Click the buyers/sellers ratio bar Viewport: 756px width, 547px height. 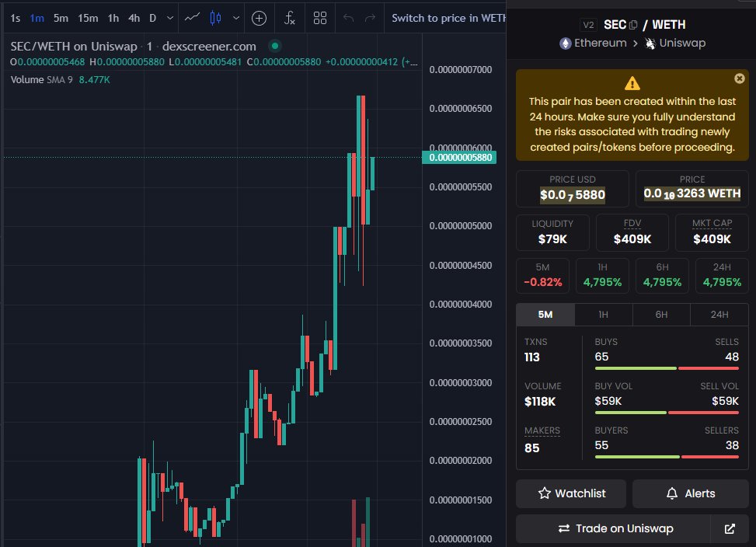667,457
